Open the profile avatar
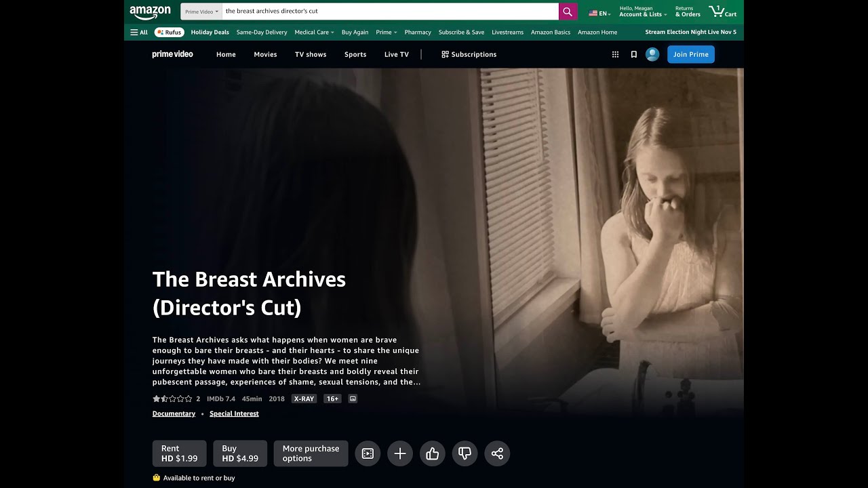This screenshot has height=488, width=868. tap(652, 54)
